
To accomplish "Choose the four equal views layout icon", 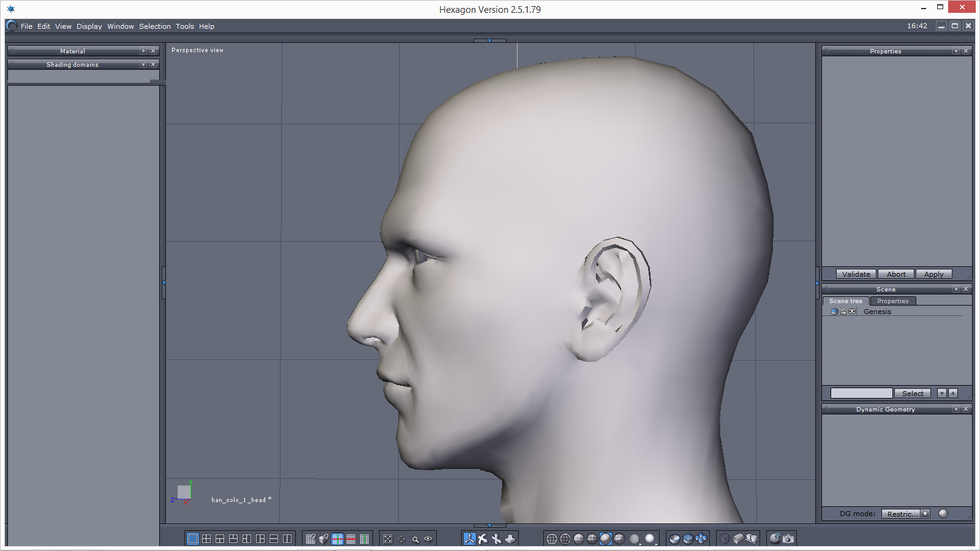I will coord(206,539).
